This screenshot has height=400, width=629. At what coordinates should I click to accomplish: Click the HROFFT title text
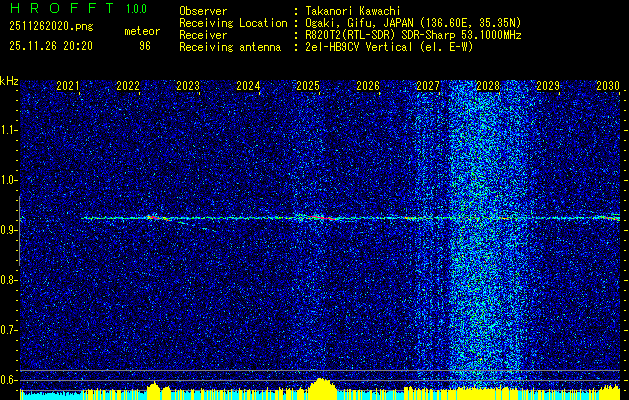[x=62, y=8]
